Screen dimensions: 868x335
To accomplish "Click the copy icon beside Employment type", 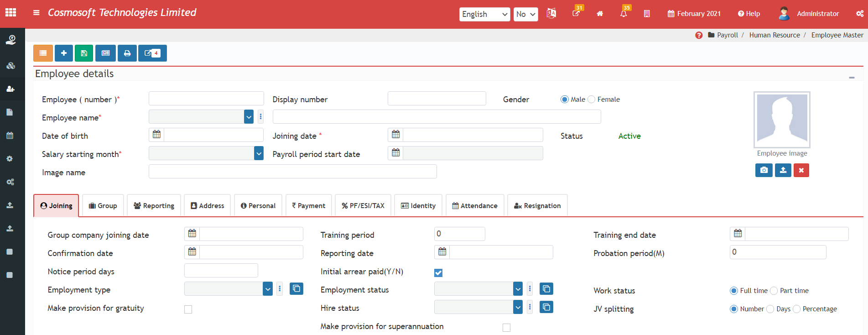I will 296,288.
